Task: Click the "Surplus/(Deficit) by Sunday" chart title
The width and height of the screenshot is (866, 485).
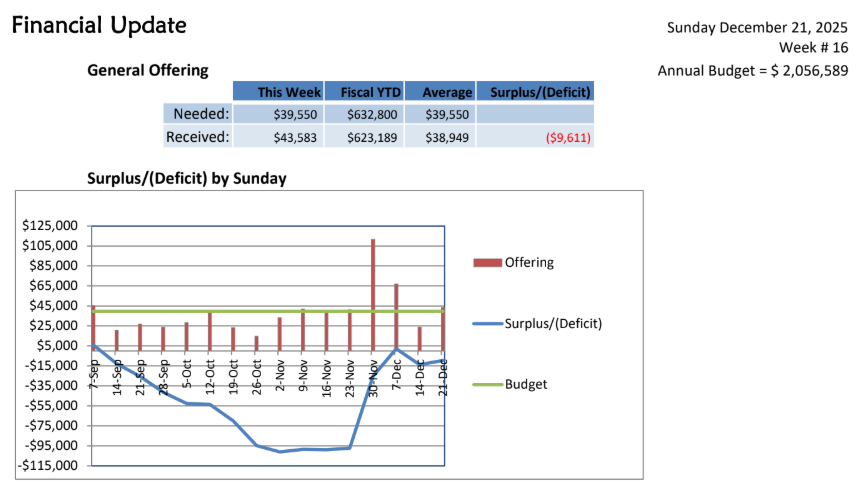Action: coord(187,179)
